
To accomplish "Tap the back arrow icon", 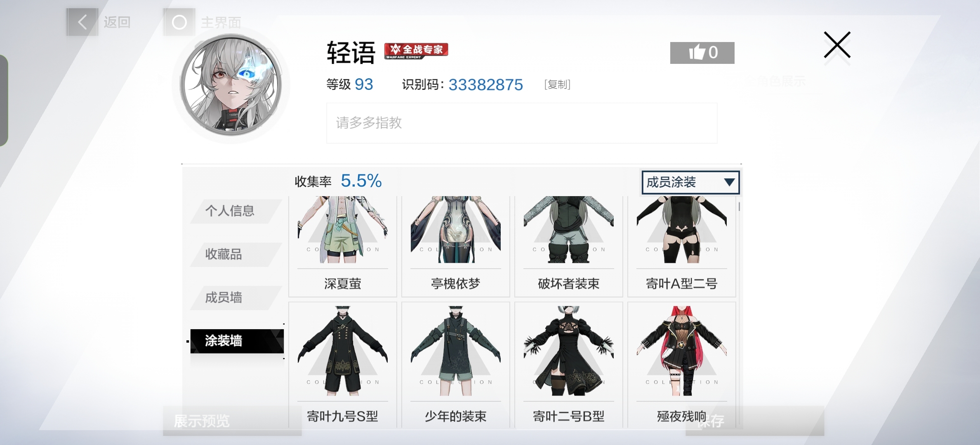I will point(82,22).
